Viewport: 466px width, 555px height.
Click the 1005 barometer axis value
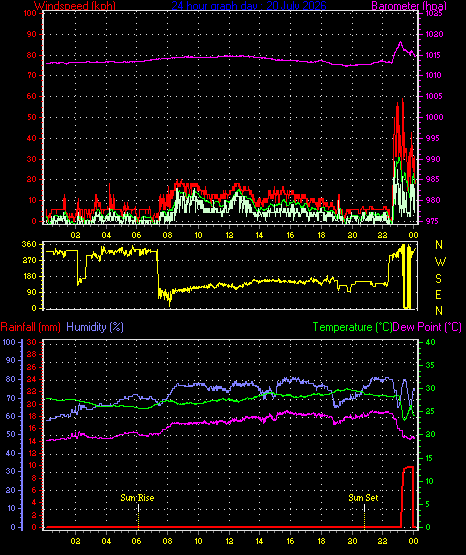coord(434,96)
